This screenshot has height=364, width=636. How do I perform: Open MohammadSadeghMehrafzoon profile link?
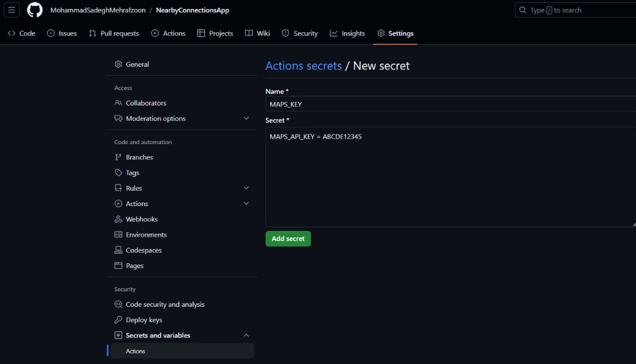(98, 10)
